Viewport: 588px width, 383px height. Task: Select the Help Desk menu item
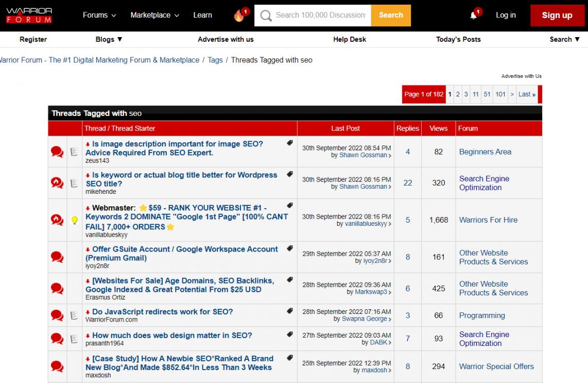(350, 39)
